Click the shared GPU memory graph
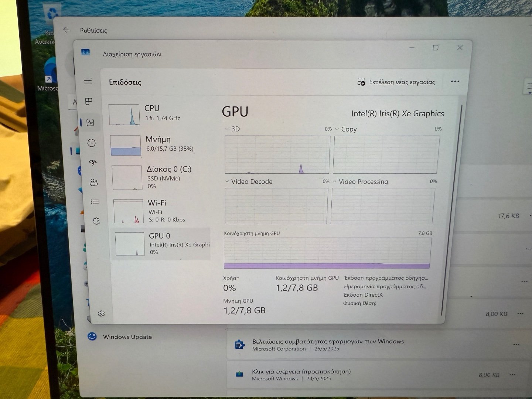 tap(327, 253)
